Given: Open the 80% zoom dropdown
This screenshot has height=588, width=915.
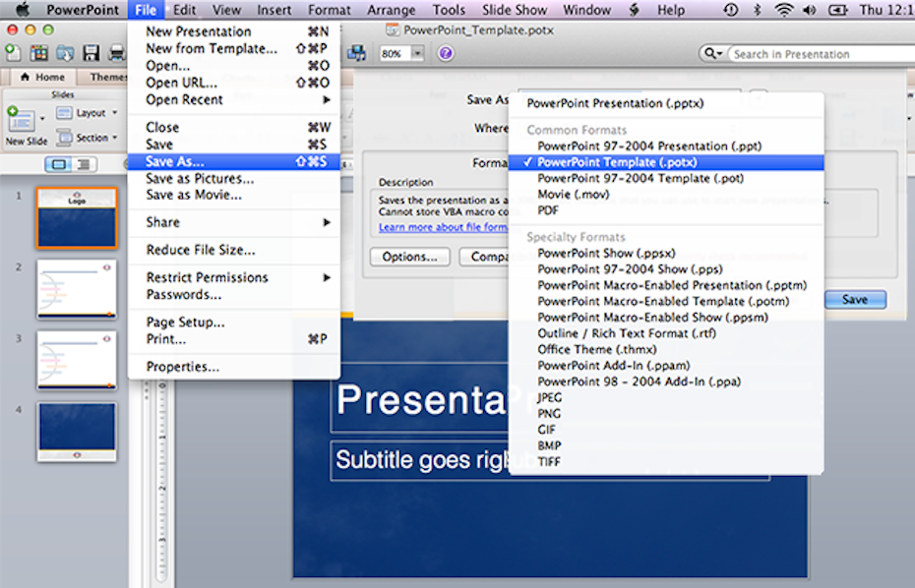Looking at the screenshot, I should click(x=417, y=54).
